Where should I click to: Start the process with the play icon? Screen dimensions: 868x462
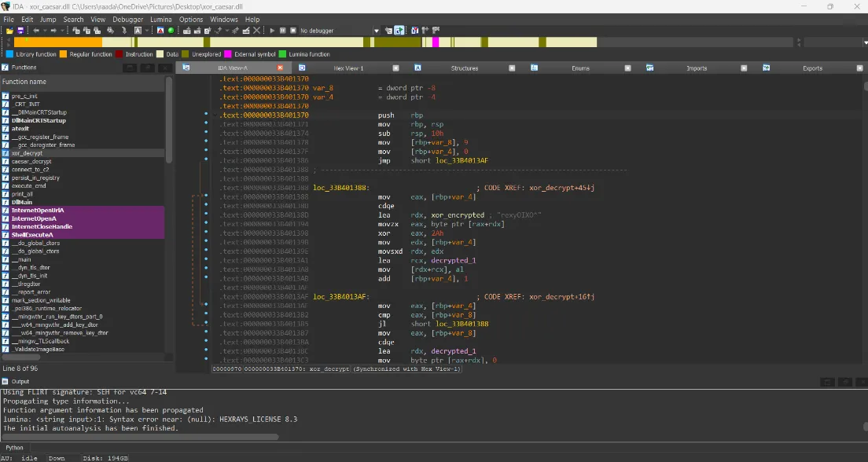click(x=272, y=31)
